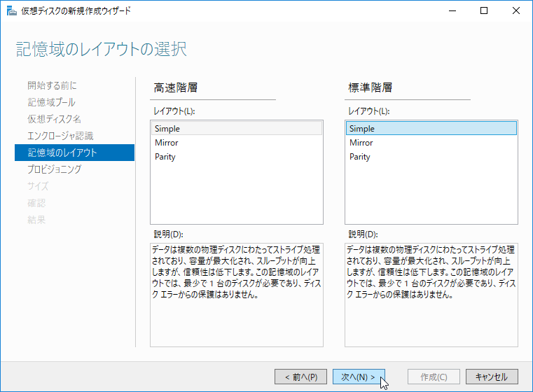Select 記憶域のレイアウト step
The height and width of the screenshot is (392, 533).
[74, 153]
